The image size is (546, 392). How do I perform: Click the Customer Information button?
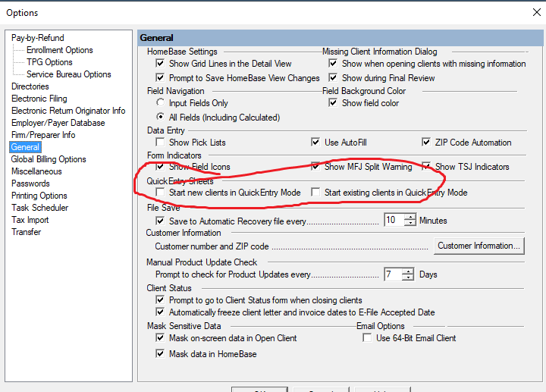(479, 246)
